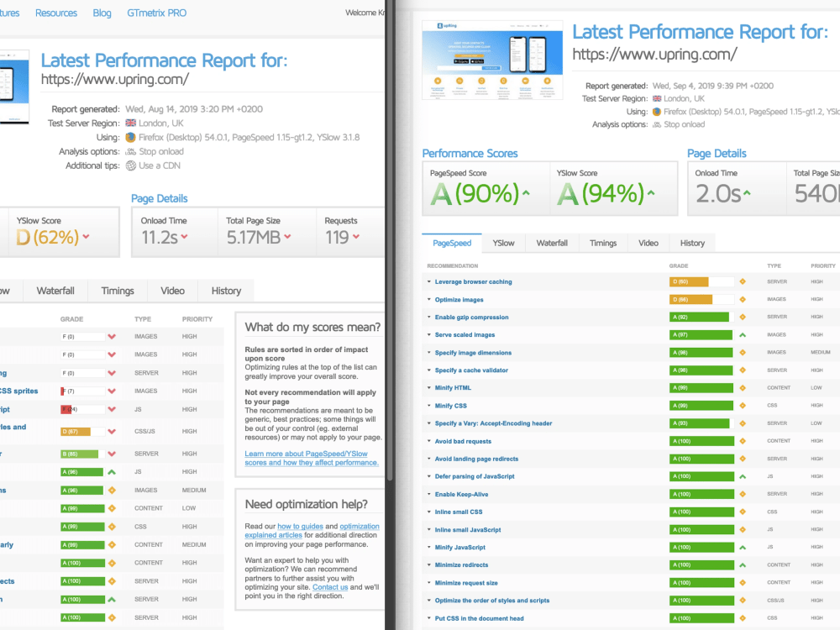Click Optimize the order of styles and scripts
840x630 pixels.
coord(492,601)
